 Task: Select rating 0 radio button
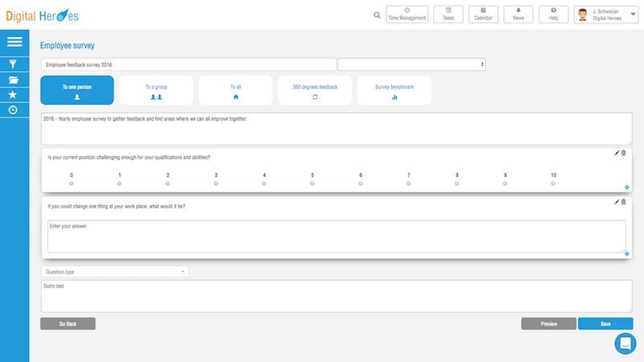pos(72,183)
